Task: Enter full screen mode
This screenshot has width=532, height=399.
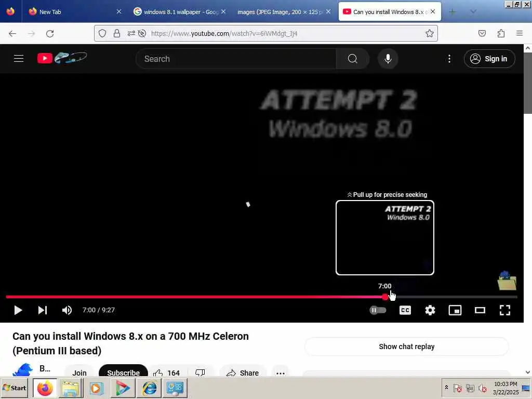Action: point(505,310)
